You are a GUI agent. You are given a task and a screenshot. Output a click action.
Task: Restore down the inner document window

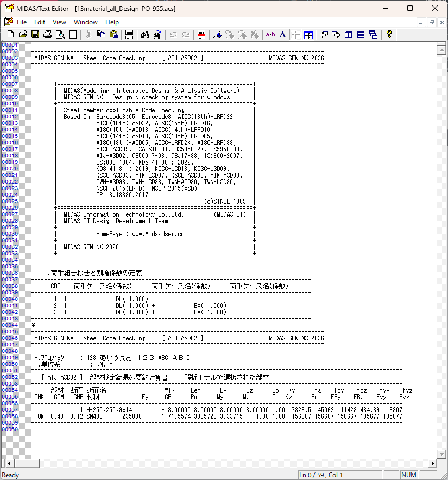point(432,22)
